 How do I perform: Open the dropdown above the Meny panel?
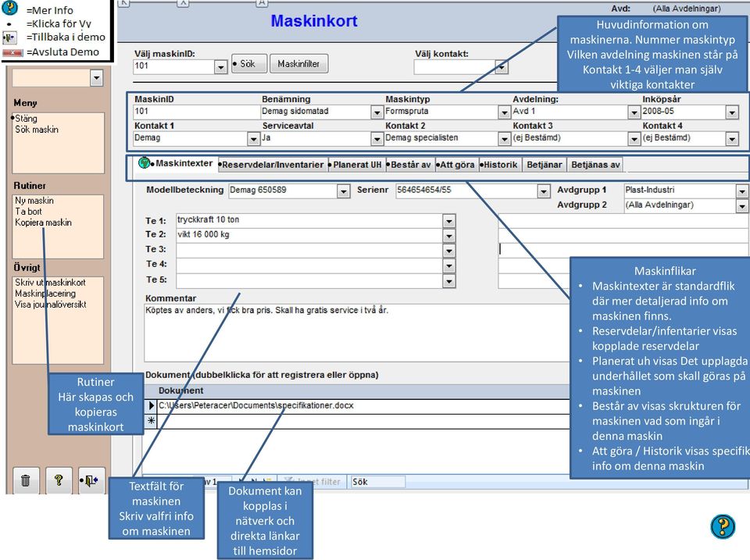(96, 77)
